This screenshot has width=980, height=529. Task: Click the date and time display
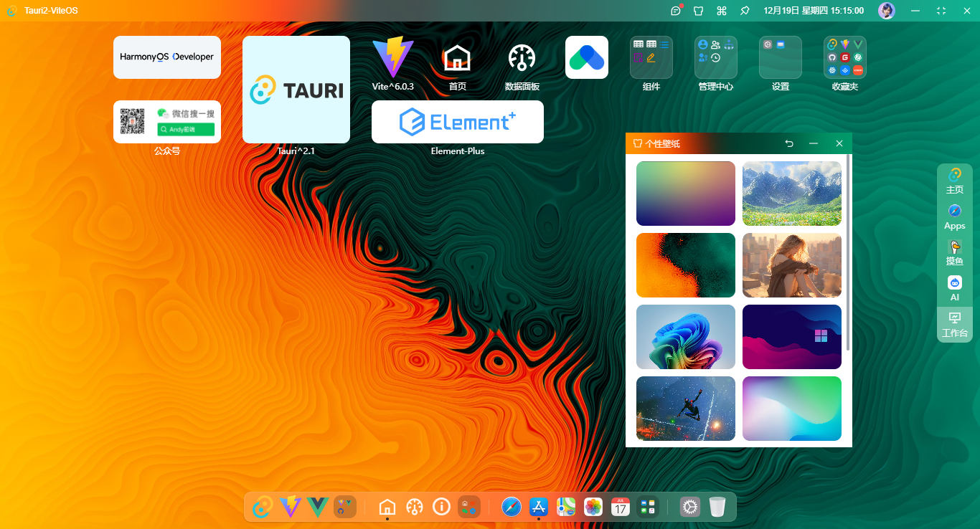click(814, 11)
